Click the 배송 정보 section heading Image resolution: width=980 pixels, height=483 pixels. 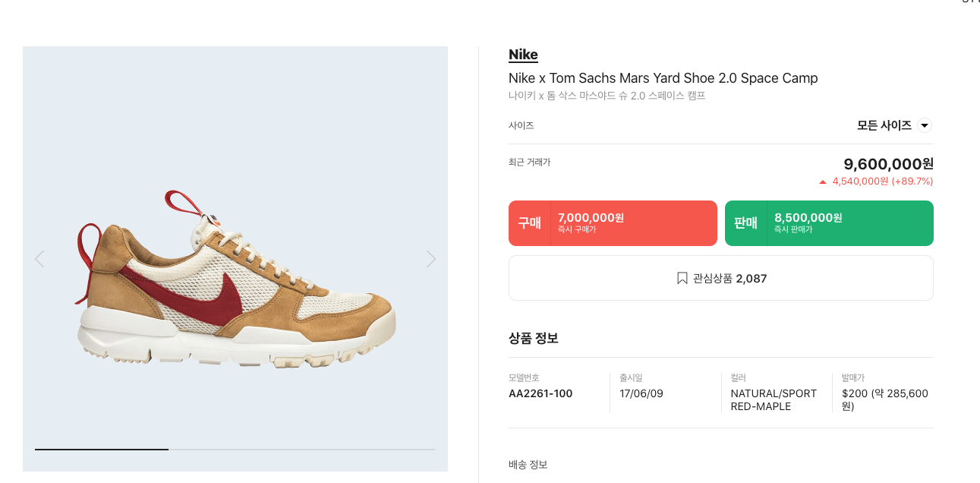528,465
